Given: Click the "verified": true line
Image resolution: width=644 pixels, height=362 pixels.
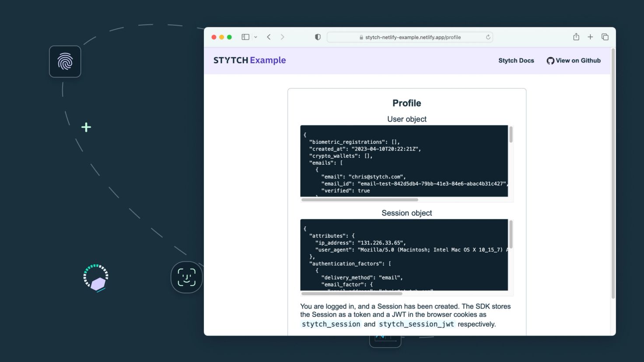Looking at the screenshot, I should point(346,191).
